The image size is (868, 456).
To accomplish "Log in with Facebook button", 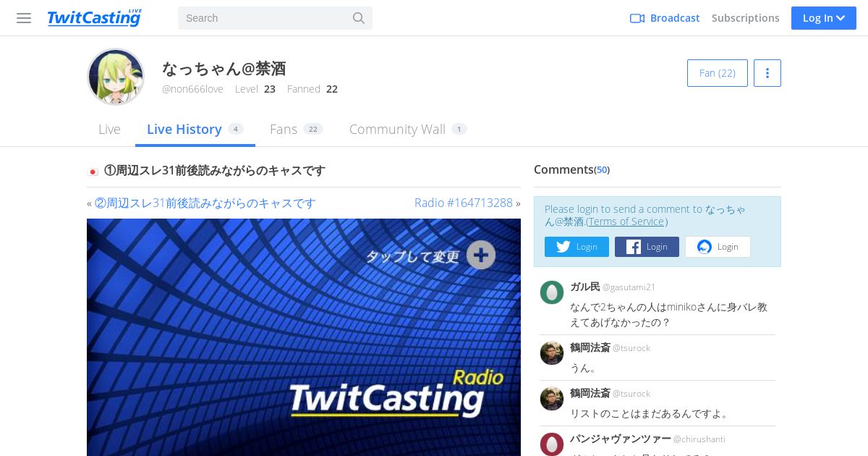I will point(647,247).
